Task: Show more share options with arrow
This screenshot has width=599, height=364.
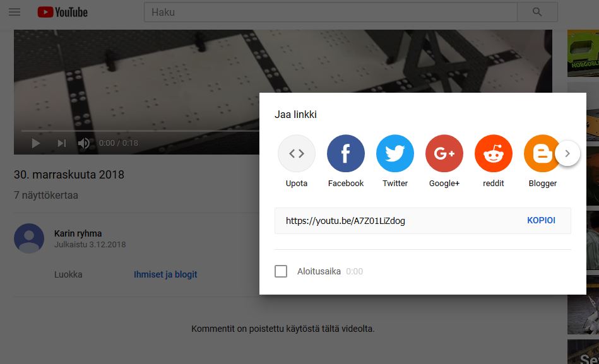Action: coord(567,153)
